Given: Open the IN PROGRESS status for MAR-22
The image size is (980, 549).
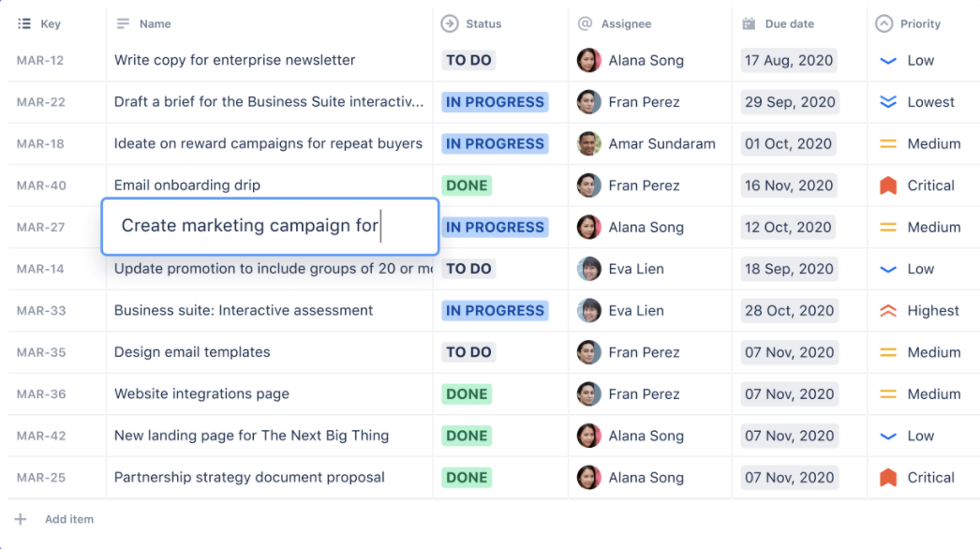Looking at the screenshot, I should 495,102.
